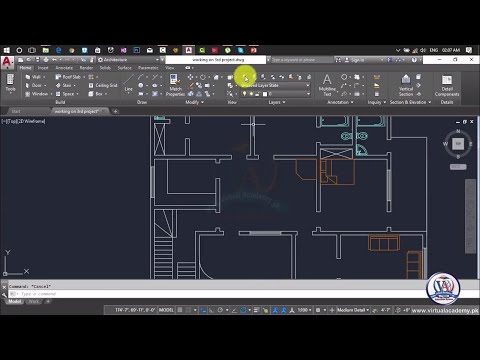Select the Move tool in Modify panel
Viewport: 480px width, 360px height.
[190, 77]
